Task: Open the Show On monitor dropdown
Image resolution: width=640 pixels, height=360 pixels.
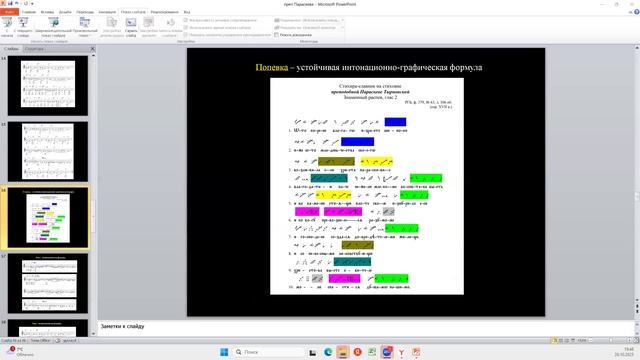Action: click(342, 27)
